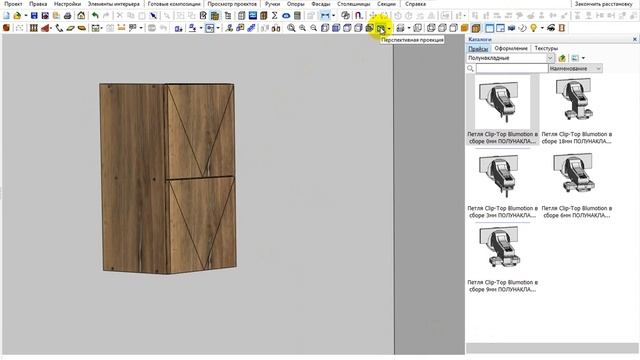Switch to the Прайсы tab
The image size is (640, 360).
point(478,49)
